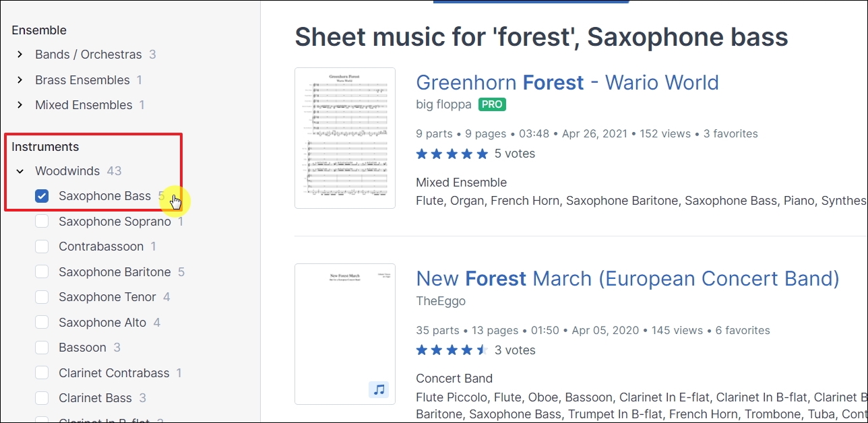
Task: Click the Bands / Orchestras label
Action: point(88,55)
